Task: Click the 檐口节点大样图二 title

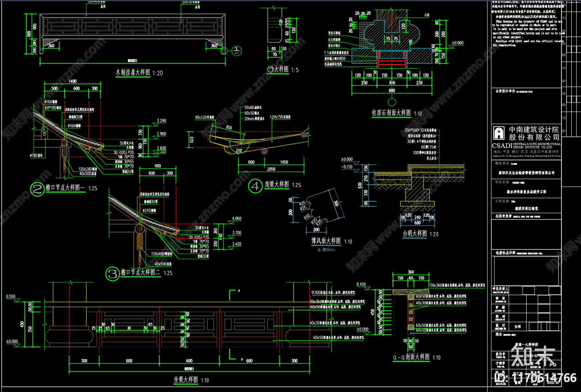Action: (x=140, y=272)
